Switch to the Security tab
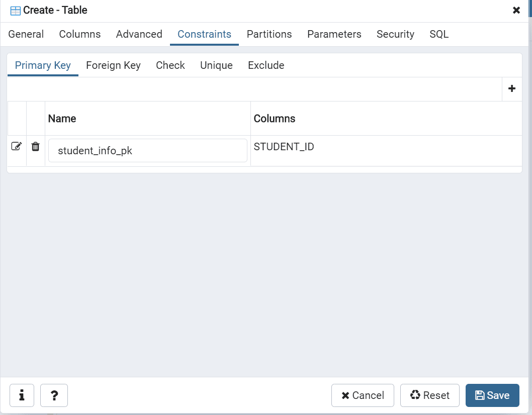The width and height of the screenshot is (532, 415). click(395, 34)
